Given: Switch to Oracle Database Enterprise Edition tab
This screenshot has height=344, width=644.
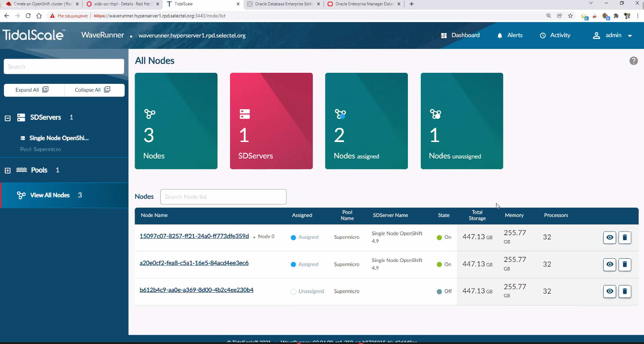Looking at the screenshot, I should point(284,4).
